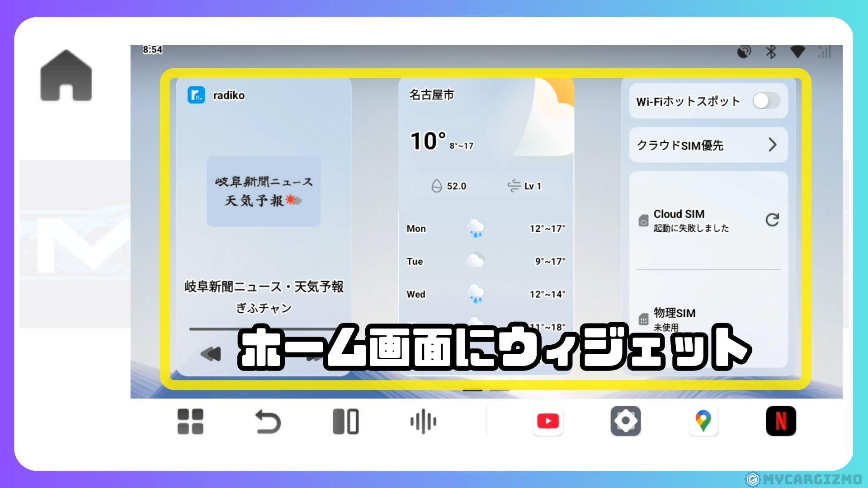Open the gray settings-style dock app
Image resolution: width=868 pixels, height=488 pixels.
point(625,421)
